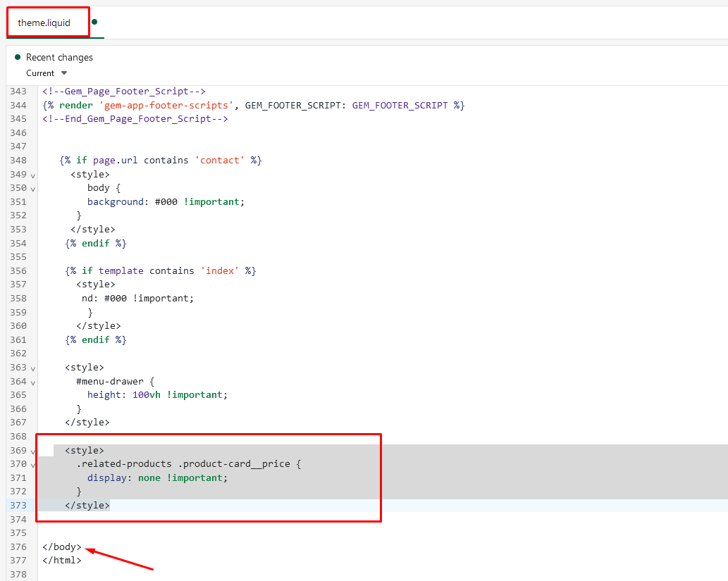This screenshot has height=581, width=728.
Task: Collapse the fold at line 364
Action: (x=33, y=383)
